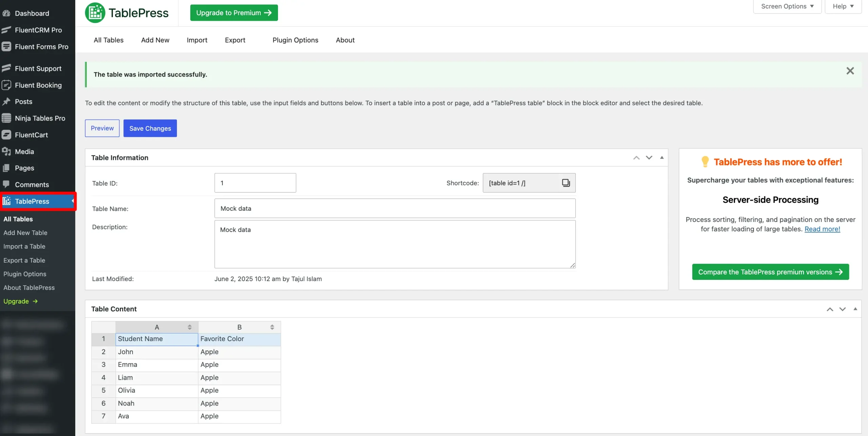Sort column B using its sort arrows
Image resolution: width=868 pixels, height=436 pixels.
[x=272, y=327]
